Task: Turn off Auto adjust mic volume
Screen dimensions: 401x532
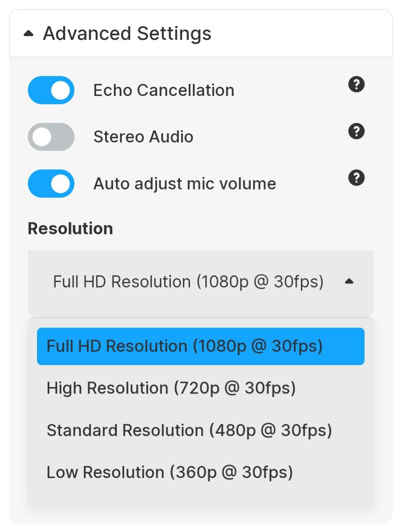Action: 50,183
